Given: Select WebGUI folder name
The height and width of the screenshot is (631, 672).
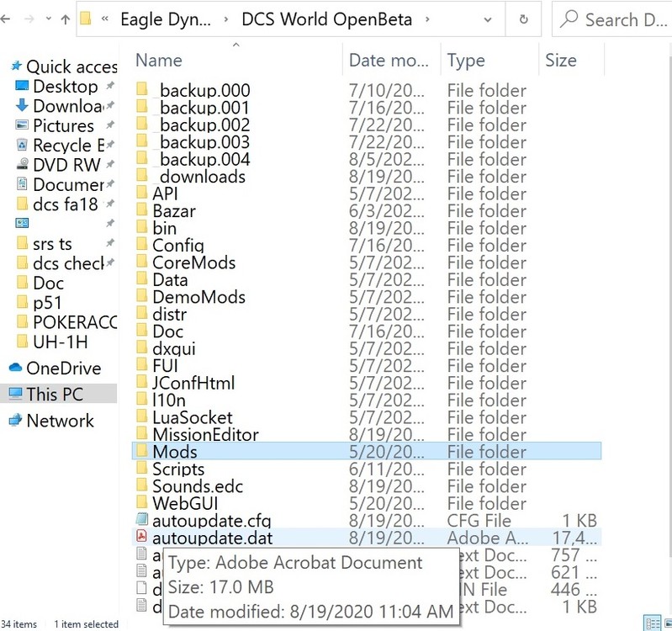Looking at the screenshot, I should tap(185, 503).
